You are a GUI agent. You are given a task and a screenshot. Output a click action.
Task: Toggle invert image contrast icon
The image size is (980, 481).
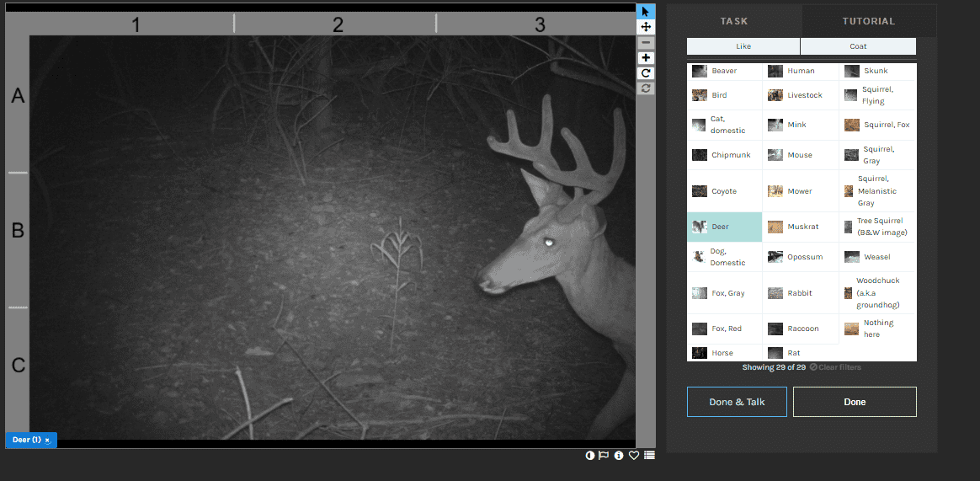click(x=590, y=456)
